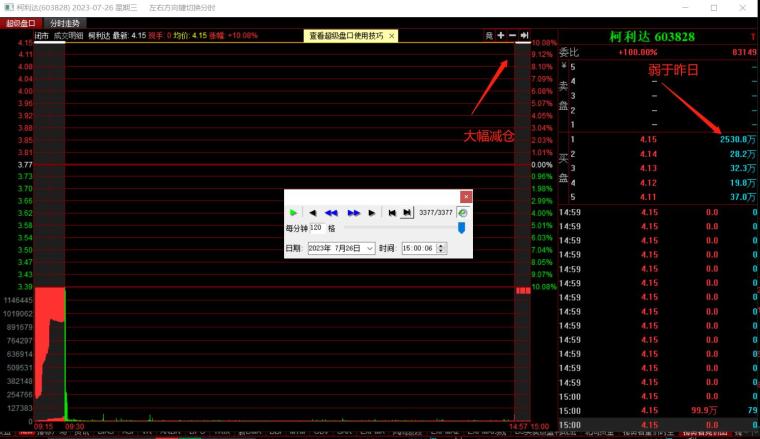Image resolution: width=760 pixels, height=439 pixels.
Task: Click the blue double-left rewind icon
Action: coord(331,212)
